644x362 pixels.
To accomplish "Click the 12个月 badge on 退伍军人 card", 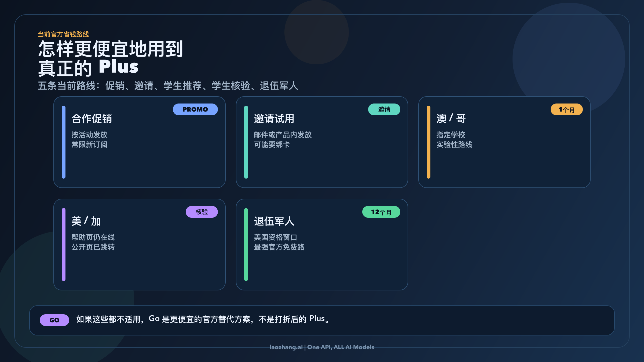I will tap(381, 212).
